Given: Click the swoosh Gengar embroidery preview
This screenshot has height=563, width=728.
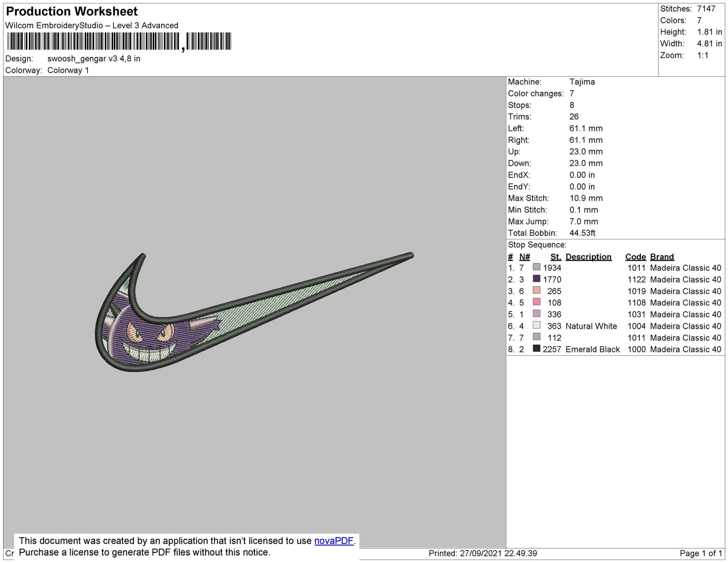Looking at the screenshot, I should click(x=254, y=312).
